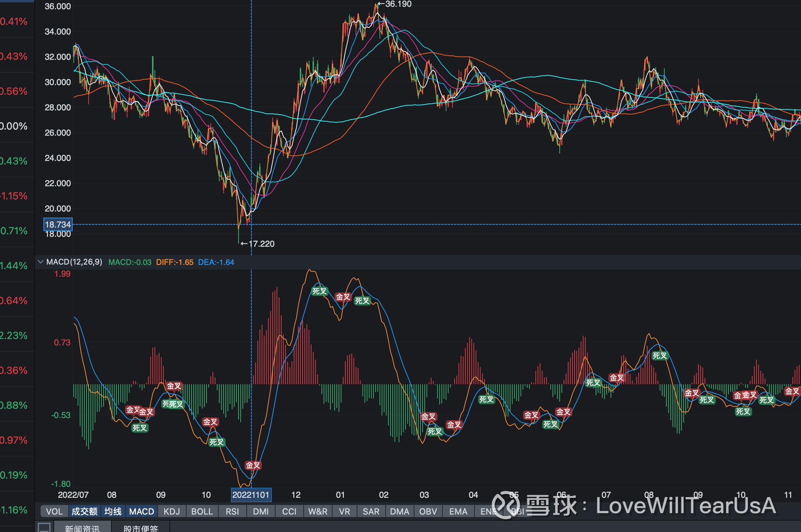Select the RSI indicator
Image resolution: width=801 pixels, height=532 pixels.
(232, 511)
